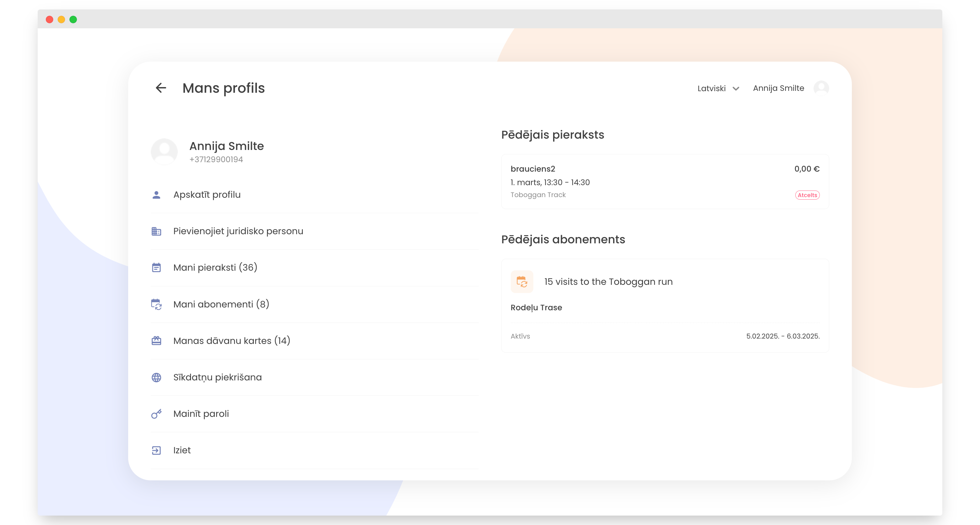Click the person icon beside Apskatīt profilu

(x=156, y=195)
